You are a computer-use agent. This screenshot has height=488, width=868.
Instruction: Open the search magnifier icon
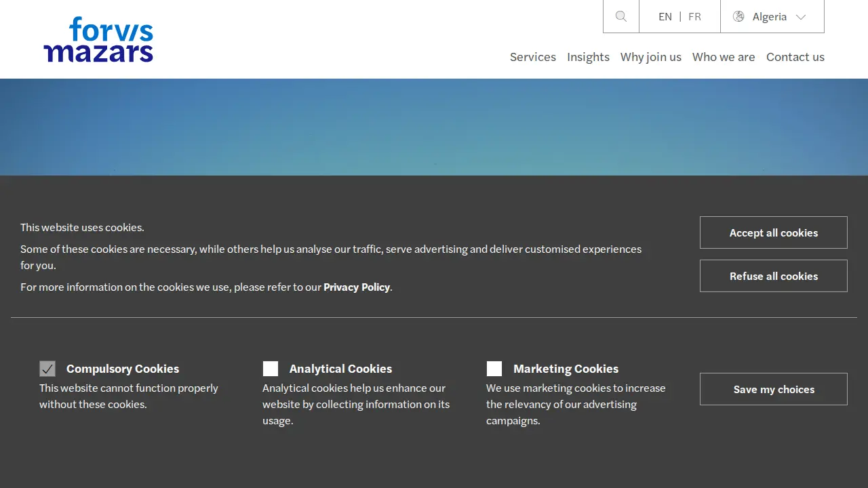pos(621,16)
